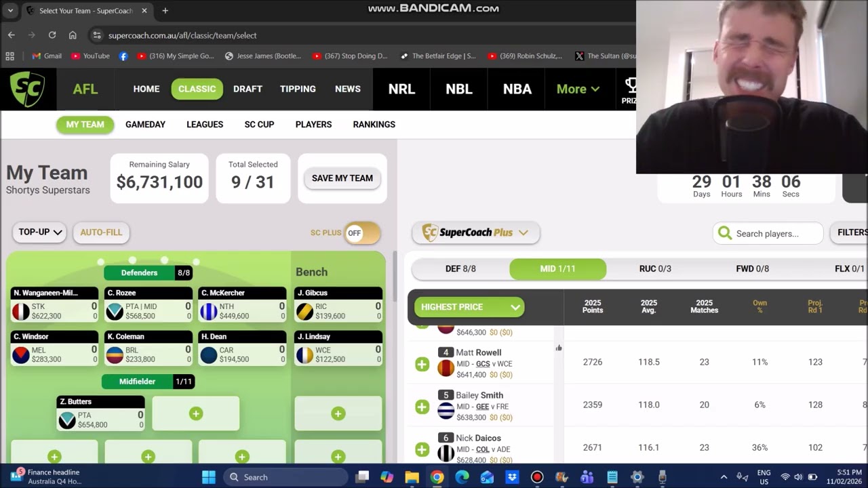This screenshot has width=868, height=488.
Task: Click the Windows Start button
Action: (x=209, y=477)
